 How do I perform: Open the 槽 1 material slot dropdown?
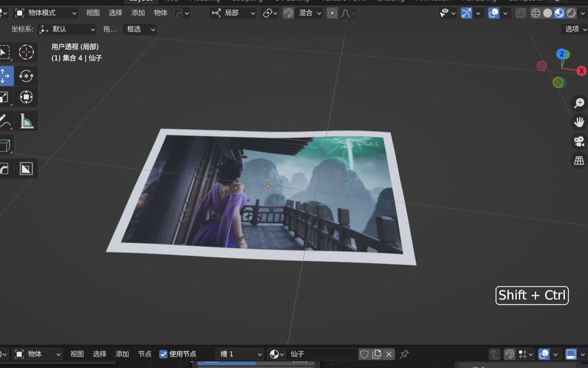click(x=240, y=354)
